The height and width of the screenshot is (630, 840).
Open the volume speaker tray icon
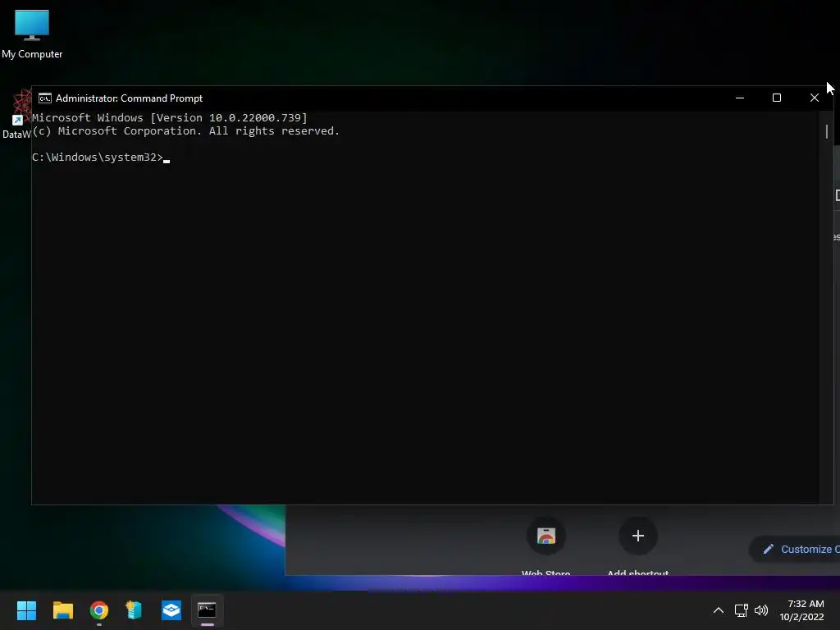tap(760, 610)
